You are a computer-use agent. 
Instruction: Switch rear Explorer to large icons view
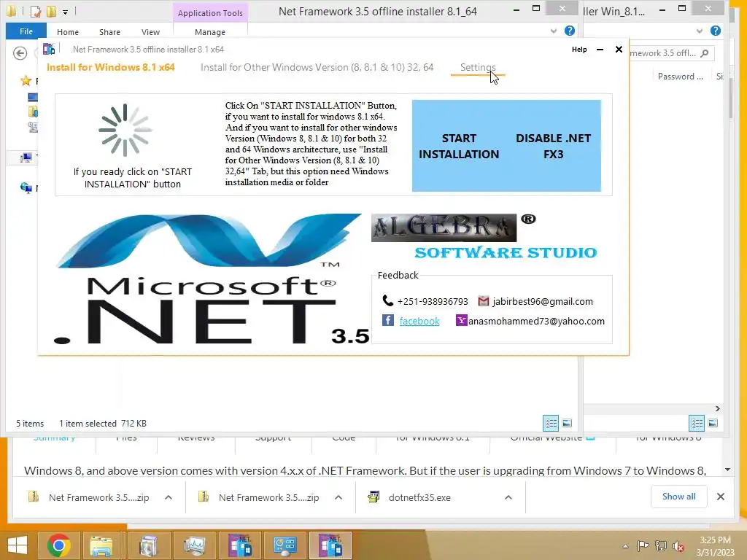[x=713, y=423]
